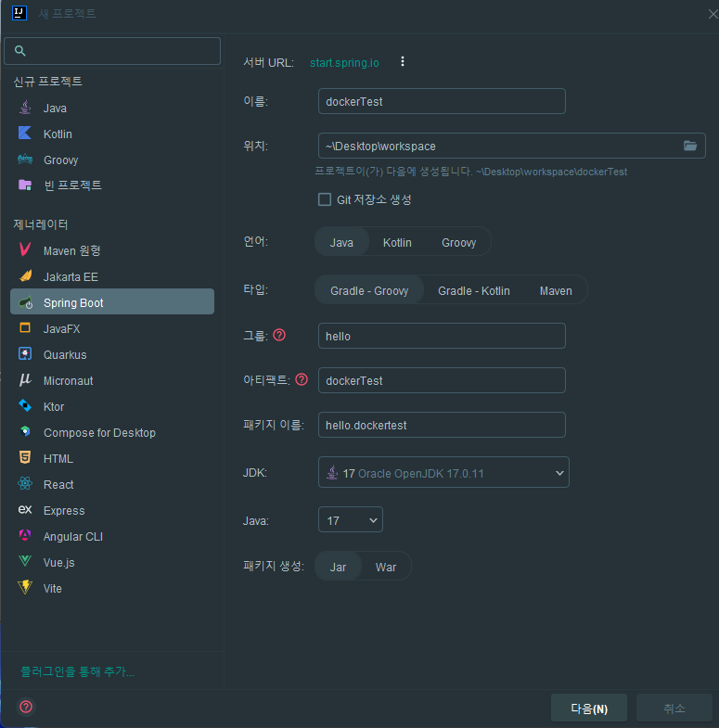Click the magnifier search icon
Viewport: 719px width, 728px height.
[x=20, y=51]
